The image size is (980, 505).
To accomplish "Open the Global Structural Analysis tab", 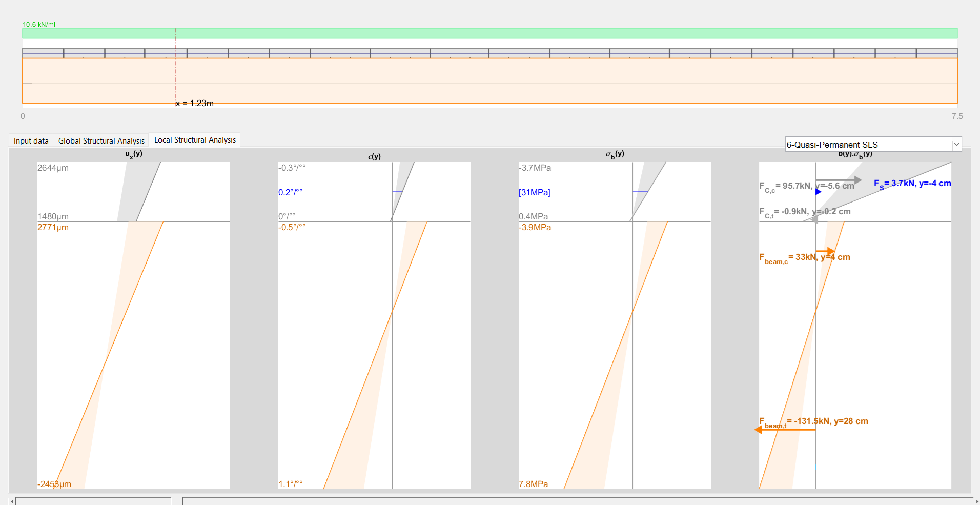I will point(101,141).
